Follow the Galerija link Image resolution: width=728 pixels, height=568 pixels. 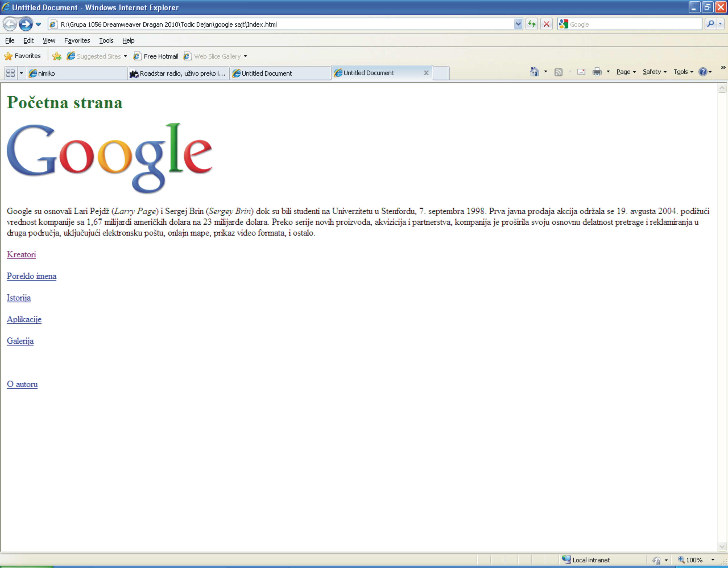pyautogui.click(x=20, y=341)
